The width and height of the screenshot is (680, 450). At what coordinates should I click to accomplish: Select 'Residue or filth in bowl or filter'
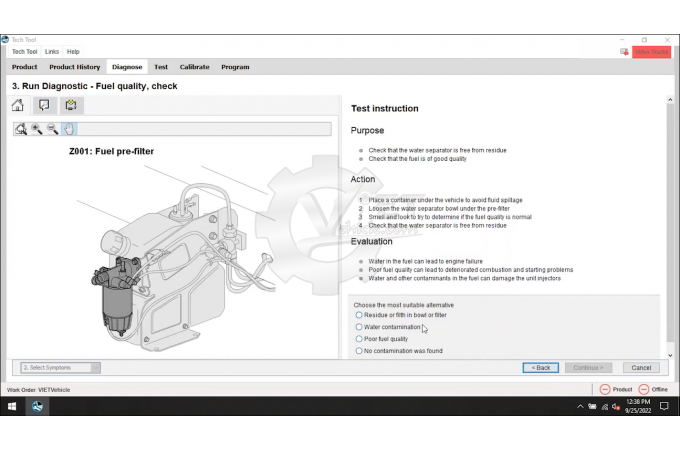tap(360, 315)
